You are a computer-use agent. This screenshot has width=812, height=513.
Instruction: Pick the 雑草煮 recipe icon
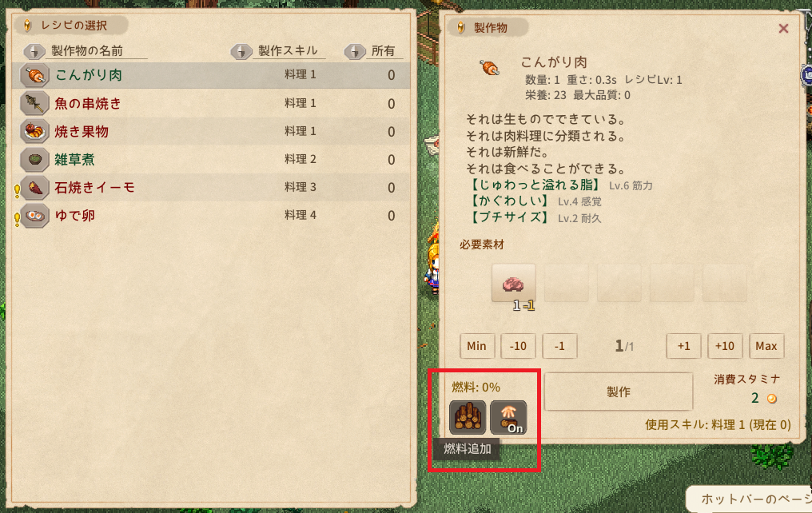34,160
